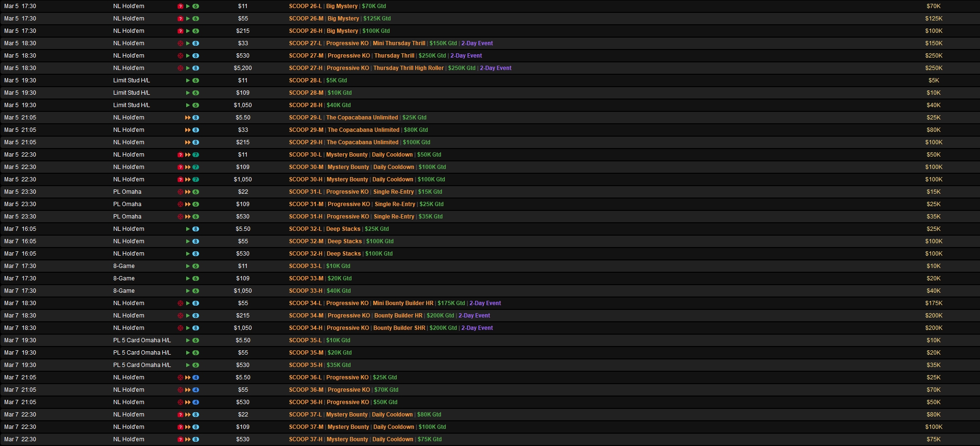Click the $175K guarantee value for SCOOP 34-L
Screen dimensions: 980x446
pyautogui.click(x=933, y=303)
